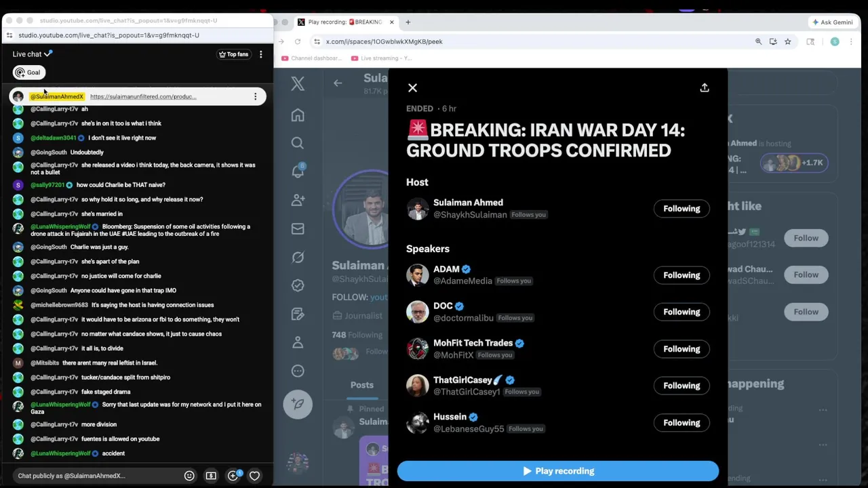The width and height of the screenshot is (868, 488).
Task: Click ThatGirlCasey speaker avatar
Action: [418, 386]
